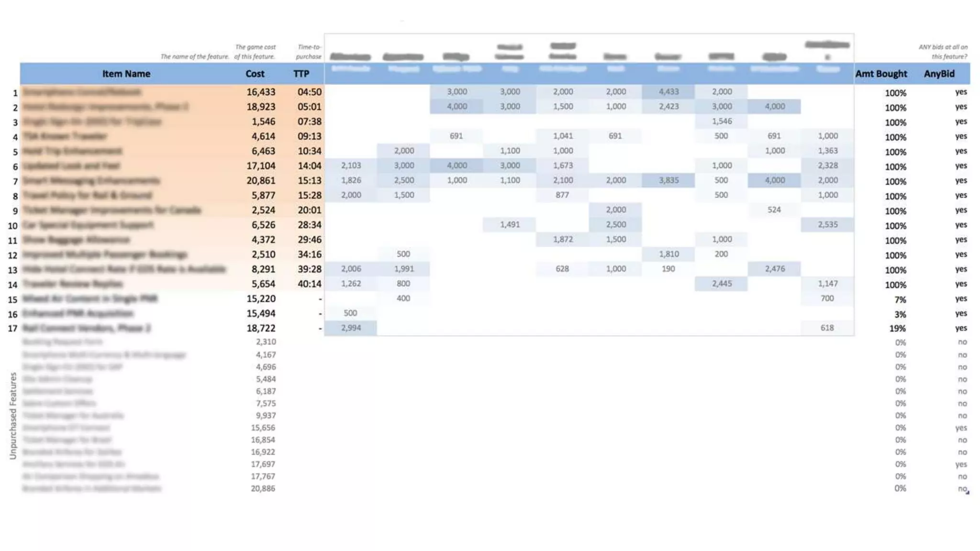Click the TTP column header

pyautogui.click(x=301, y=74)
